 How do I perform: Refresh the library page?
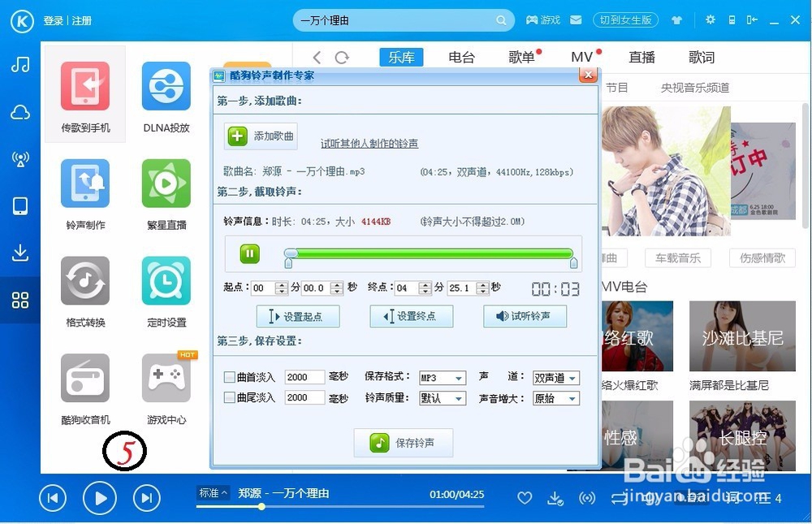pos(342,58)
